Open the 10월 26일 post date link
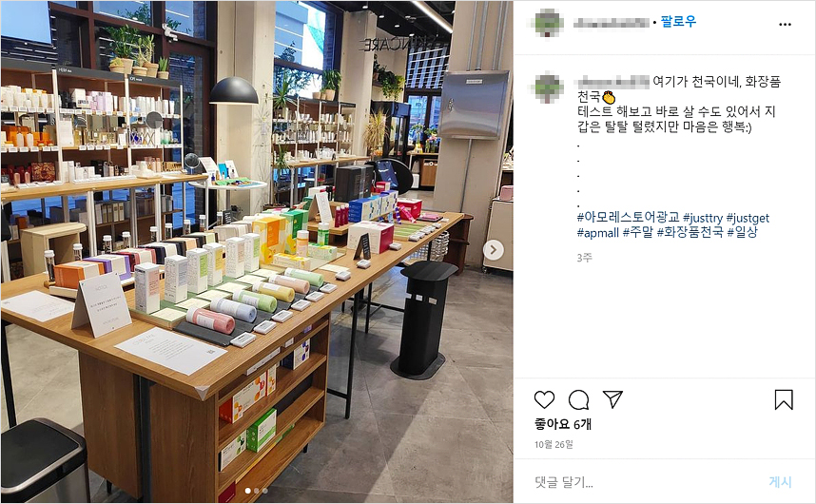The width and height of the screenshot is (816, 504). pyautogui.click(x=554, y=444)
